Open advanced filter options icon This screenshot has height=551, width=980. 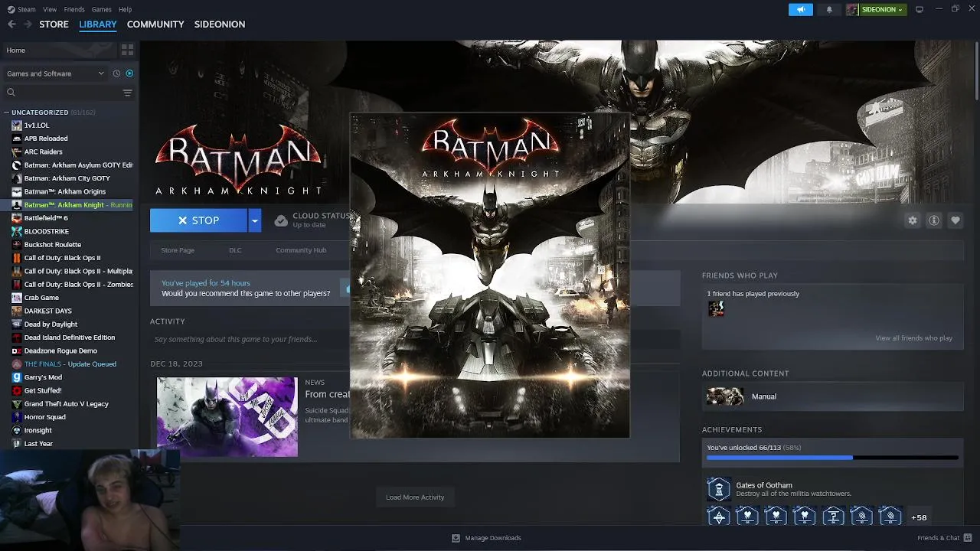click(127, 93)
